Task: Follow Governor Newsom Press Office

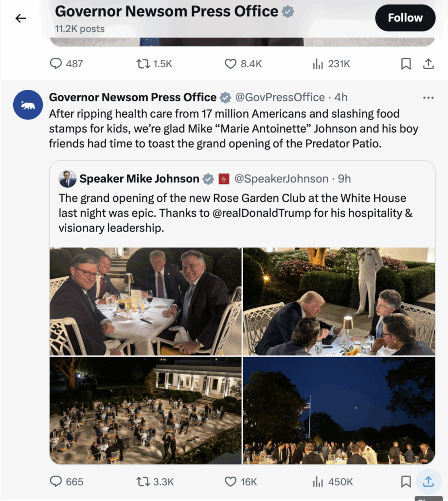Action: pyautogui.click(x=405, y=18)
